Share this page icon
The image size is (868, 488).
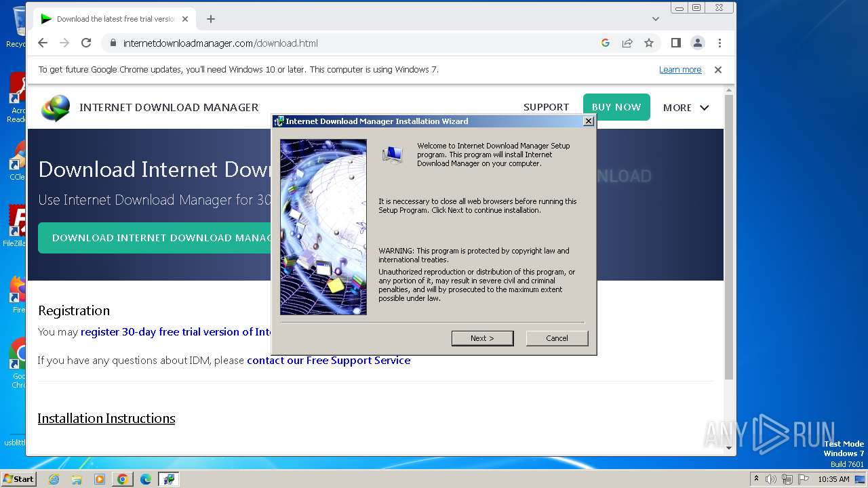pos(627,43)
